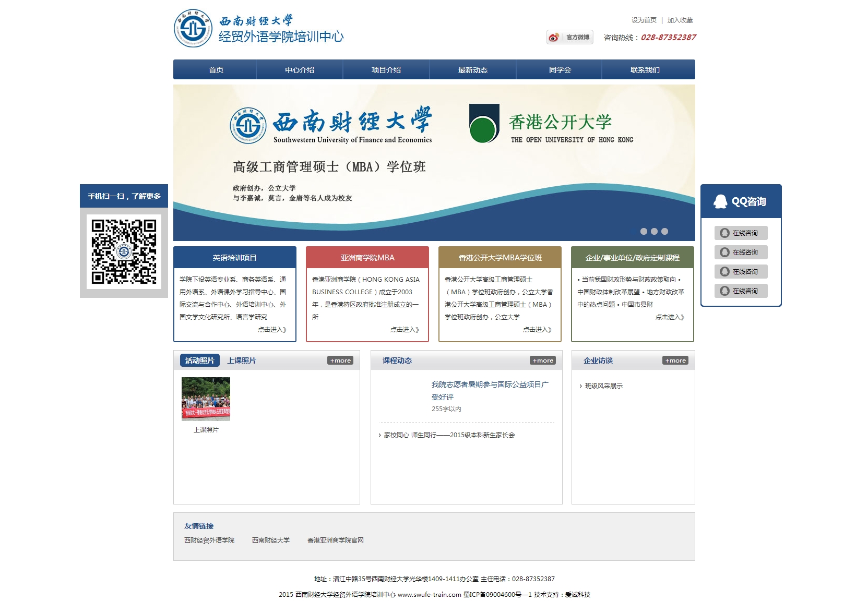Click the third 在线咨询 QQ button
The height and width of the screenshot is (613, 868).
(x=741, y=272)
